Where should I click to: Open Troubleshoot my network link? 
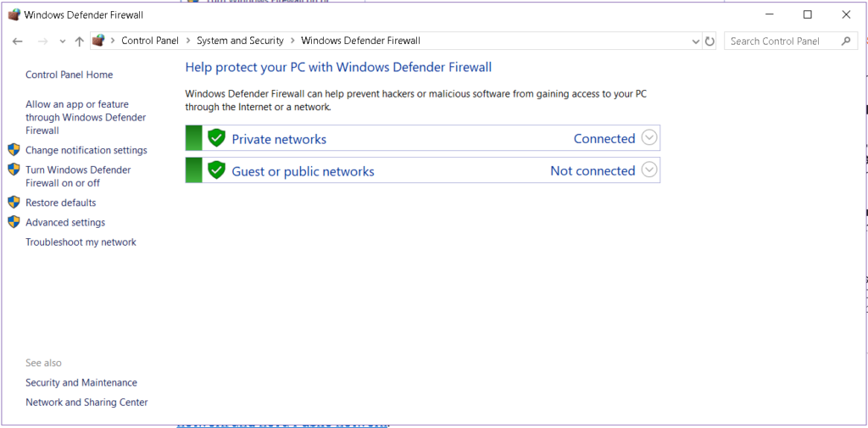tap(81, 242)
